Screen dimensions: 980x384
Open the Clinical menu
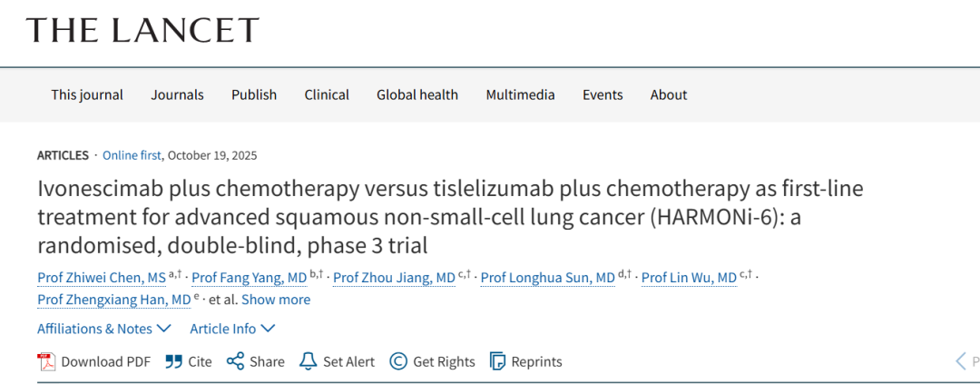point(327,94)
